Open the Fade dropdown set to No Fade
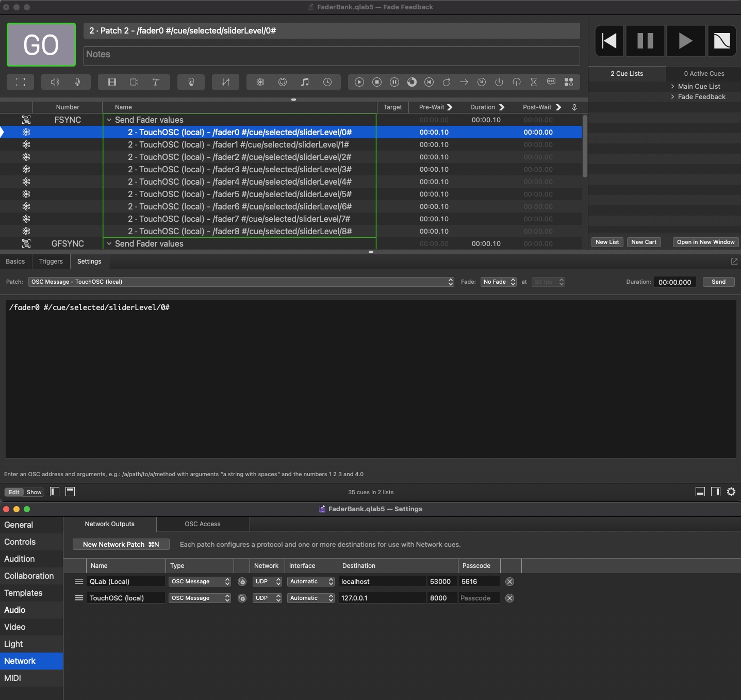The height and width of the screenshot is (700, 741). click(x=498, y=282)
